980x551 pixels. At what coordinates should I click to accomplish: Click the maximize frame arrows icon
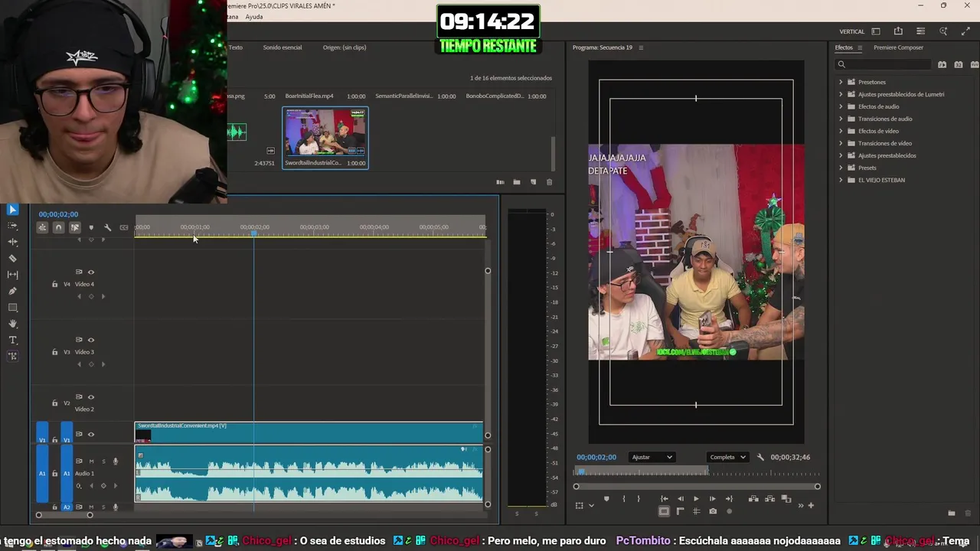tap(965, 31)
